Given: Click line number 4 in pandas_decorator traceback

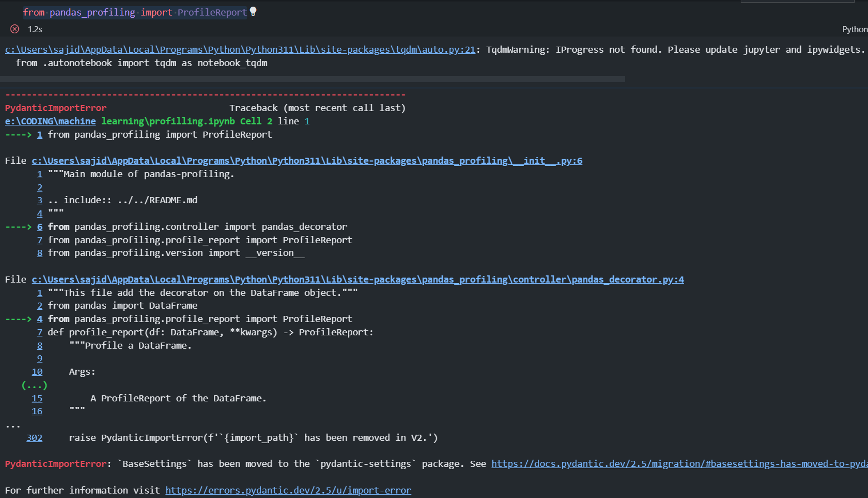Looking at the screenshot, I should click(39, 319).
